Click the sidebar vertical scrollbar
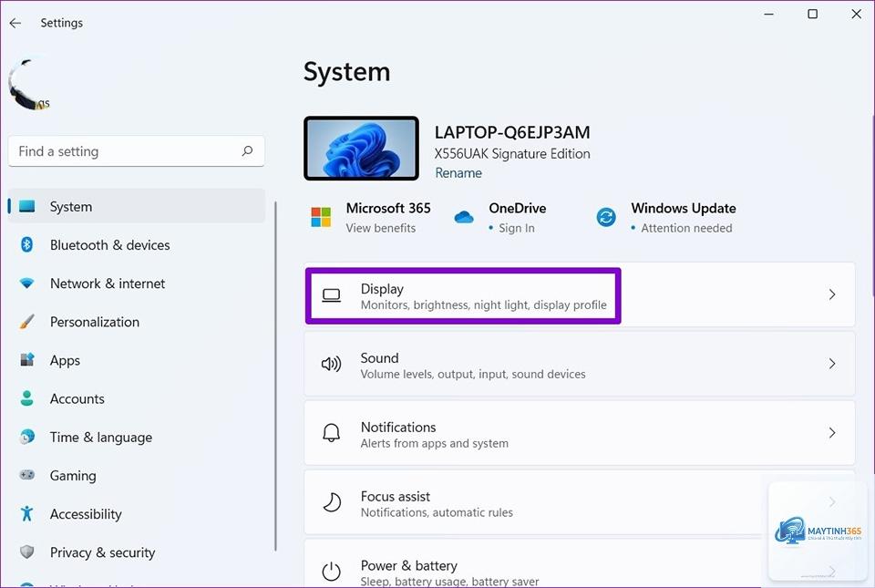 coord(275,377)
